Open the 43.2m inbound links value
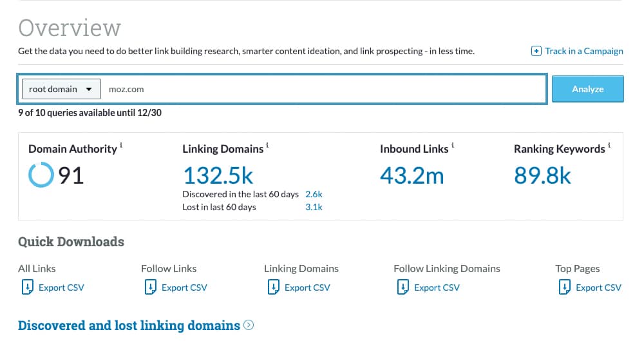The image size is (644, 361). click(x=412, y=175)
